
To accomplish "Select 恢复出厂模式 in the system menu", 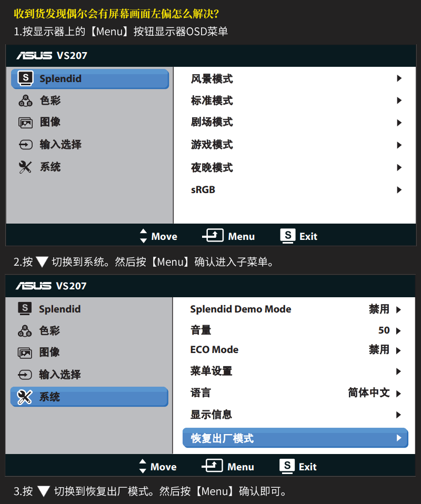I will click(x=295, y=438).
